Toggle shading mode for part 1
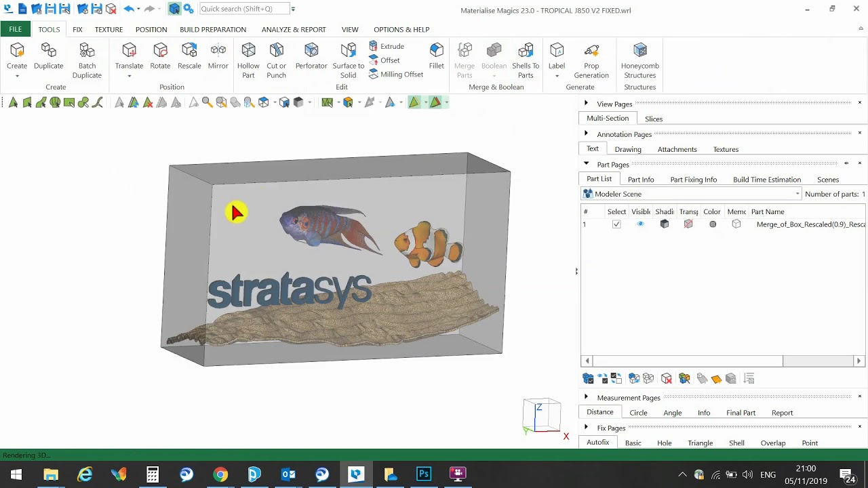This screenshot has height=488, width=868. pos(665,224)
